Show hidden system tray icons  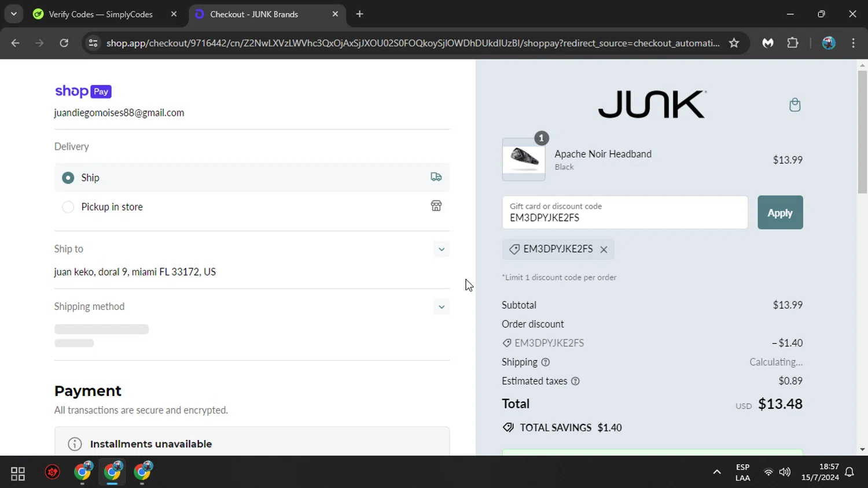click(x=717, y=472)
